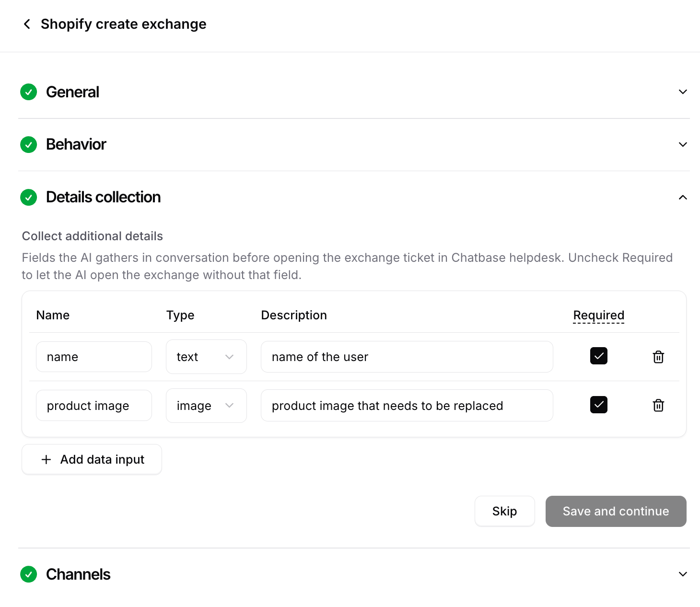Uncheck Required for the name field

(598, 356)
